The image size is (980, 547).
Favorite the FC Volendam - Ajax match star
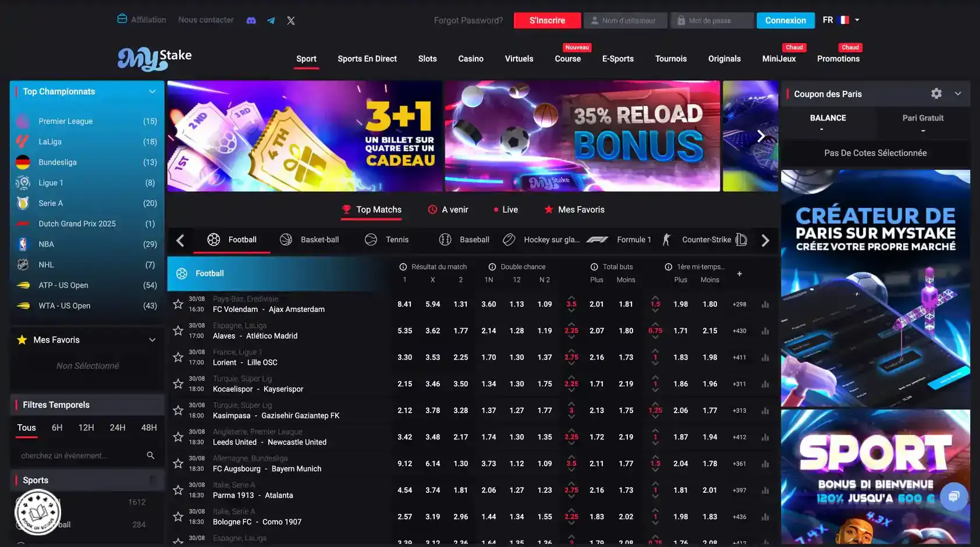coord(178,304)
